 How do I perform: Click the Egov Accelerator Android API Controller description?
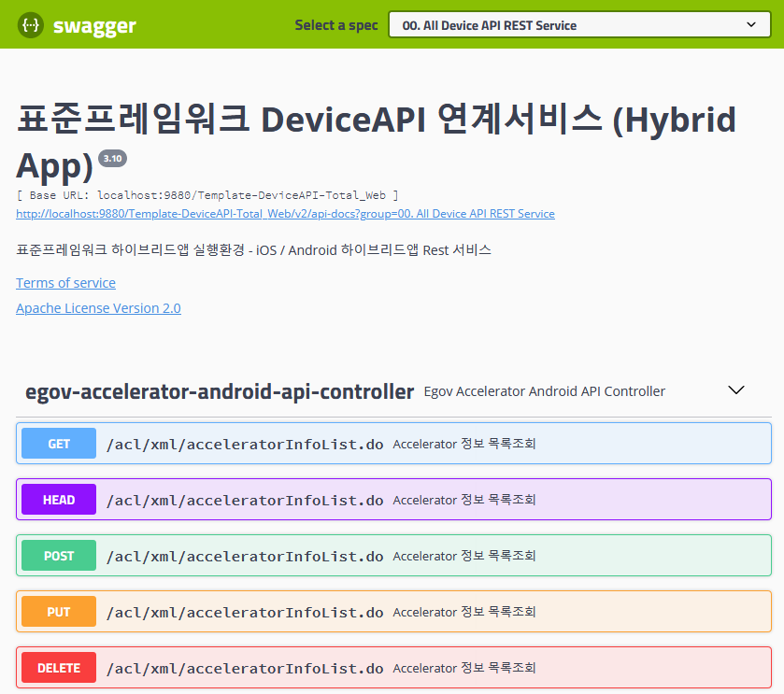click(x=544, y=391)
